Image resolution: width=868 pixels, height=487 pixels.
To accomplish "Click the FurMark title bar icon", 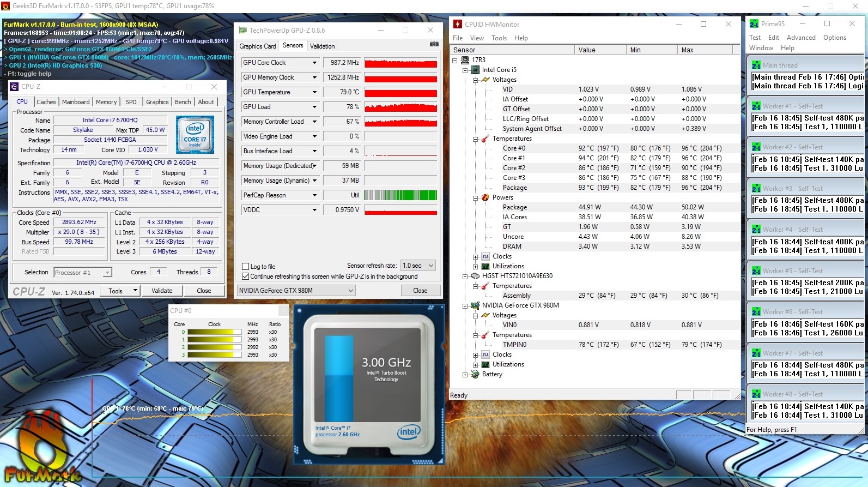I will (5, 6).
